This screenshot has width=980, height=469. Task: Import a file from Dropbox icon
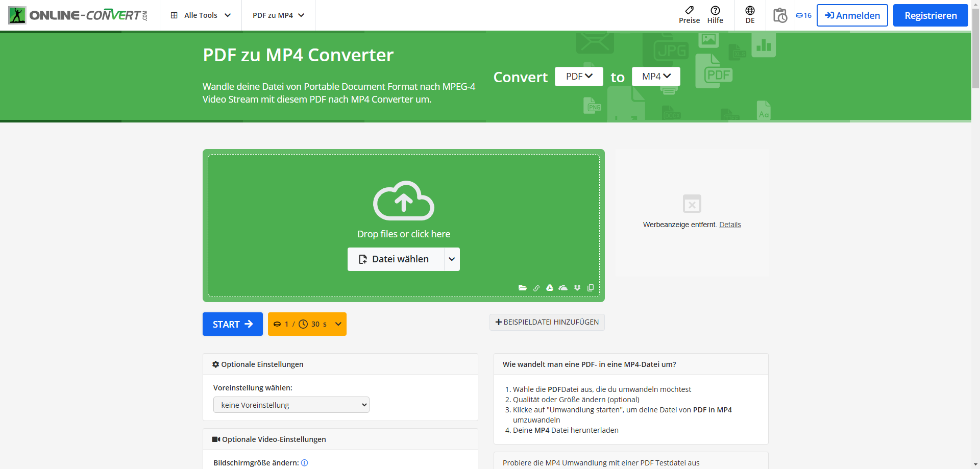tap(577, 288)
